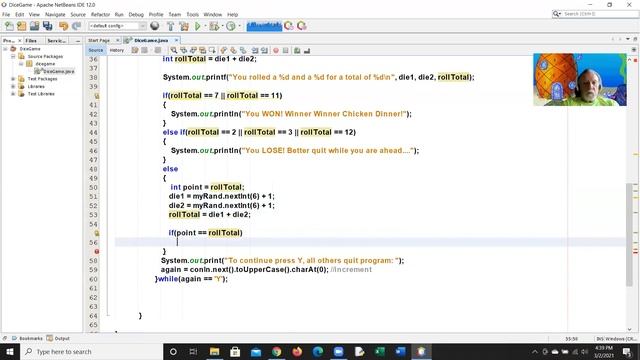Click the Build Project hammer icon
The image size is (640, 360).
pyautogui.click(x=171, y=26)
